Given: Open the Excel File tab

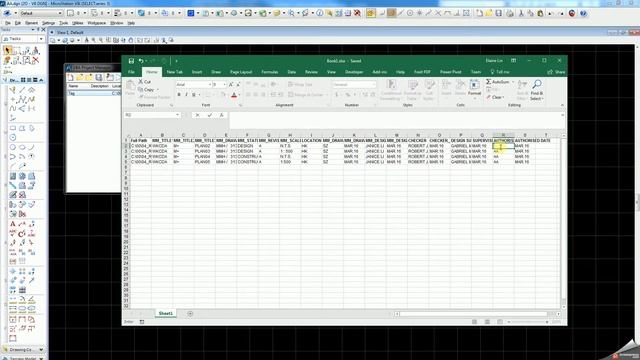Looking at the screenshot, I should point(131,72).
